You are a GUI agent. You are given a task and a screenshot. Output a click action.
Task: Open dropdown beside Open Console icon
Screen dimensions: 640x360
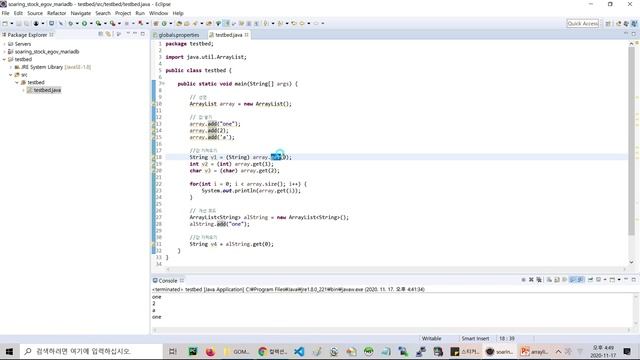619,280
